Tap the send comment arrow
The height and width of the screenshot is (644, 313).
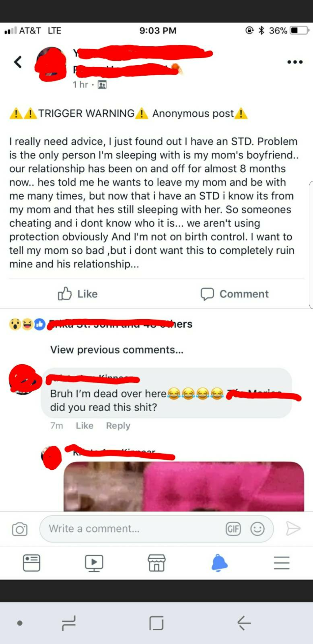[x=293, y=528]
